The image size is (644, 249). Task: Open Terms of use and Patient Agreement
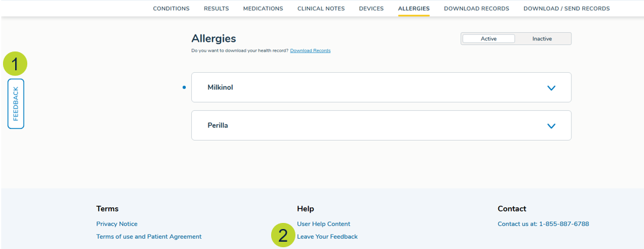149,237
